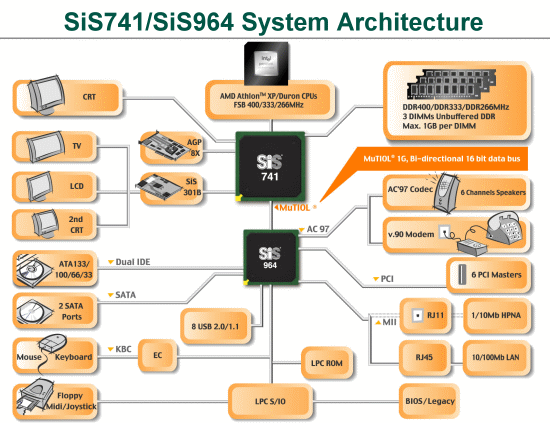This screenshot has height=423, width=550.
Task: Click the PCI slot icon
Action: tap(463, 274)
